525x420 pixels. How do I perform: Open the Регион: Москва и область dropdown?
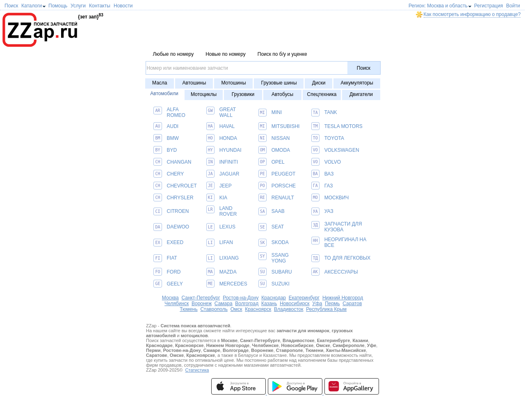(440, 6)
